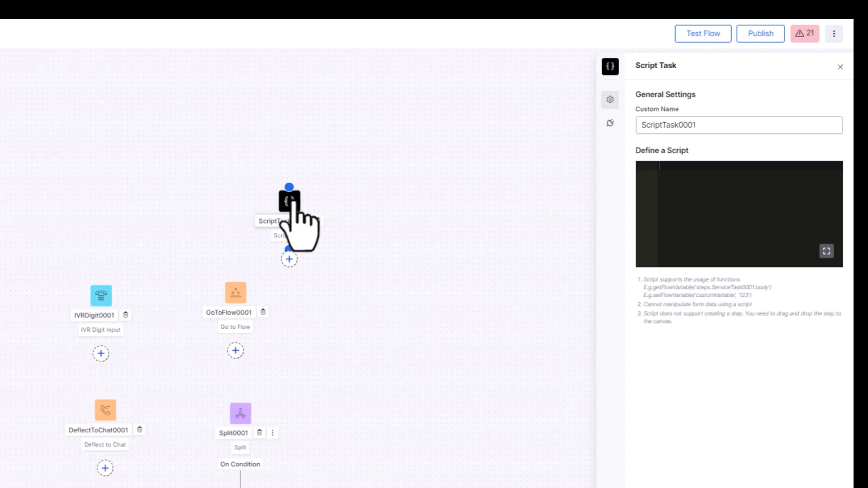Screen dimensions: 868x488
Task: Click the Custom Name input field
Action: tap(739, 125)
